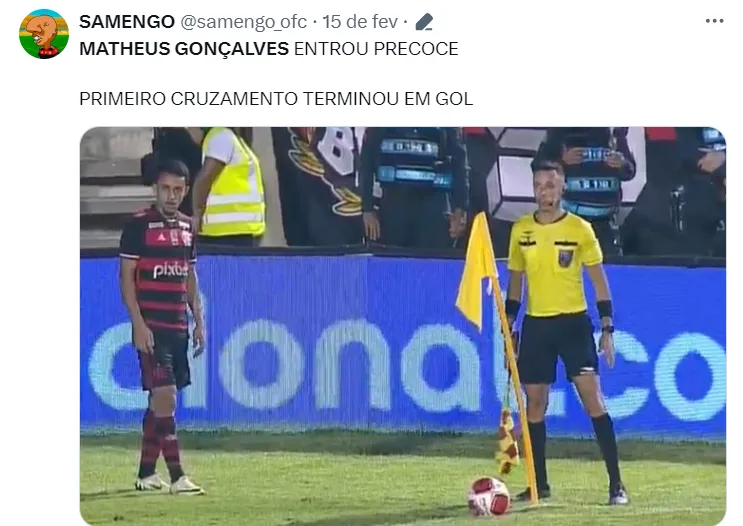Click the referee's badge on yellow shirt
This screenshot has width=743, height=526.
point(565,258)
